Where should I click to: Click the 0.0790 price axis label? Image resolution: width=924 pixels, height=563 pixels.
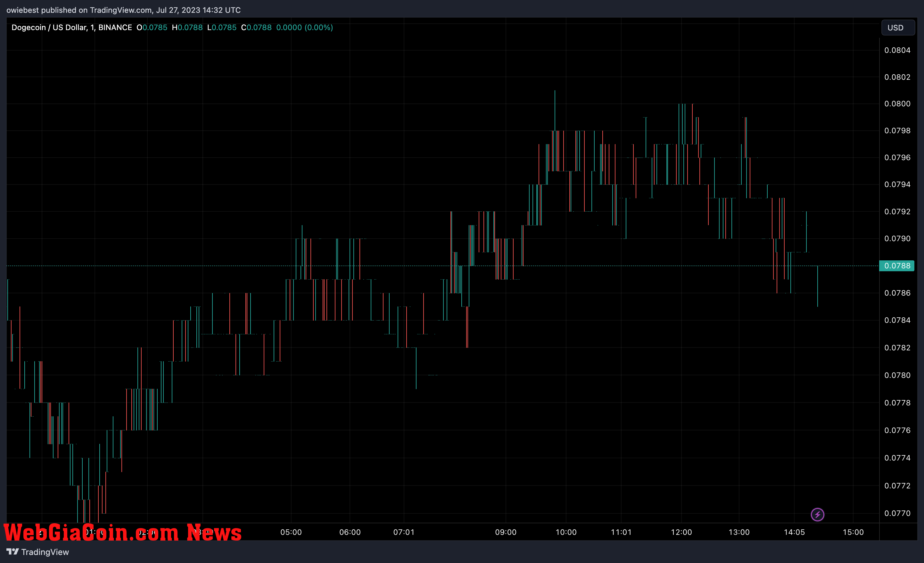coord(897,238)
